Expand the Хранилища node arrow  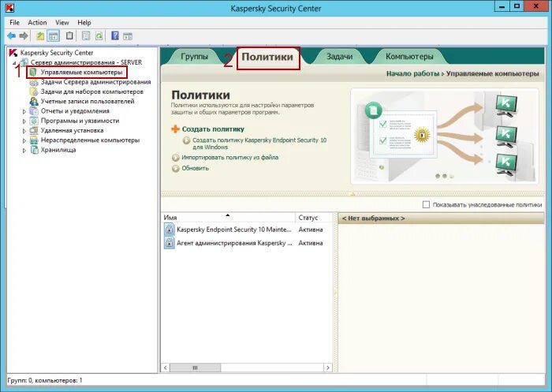coord(24,150)
